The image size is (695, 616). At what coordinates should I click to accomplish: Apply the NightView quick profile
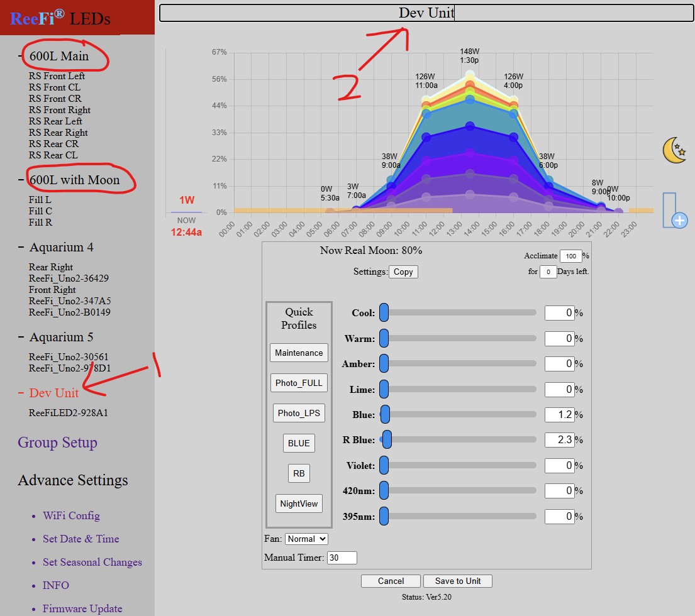pos(299,503)
